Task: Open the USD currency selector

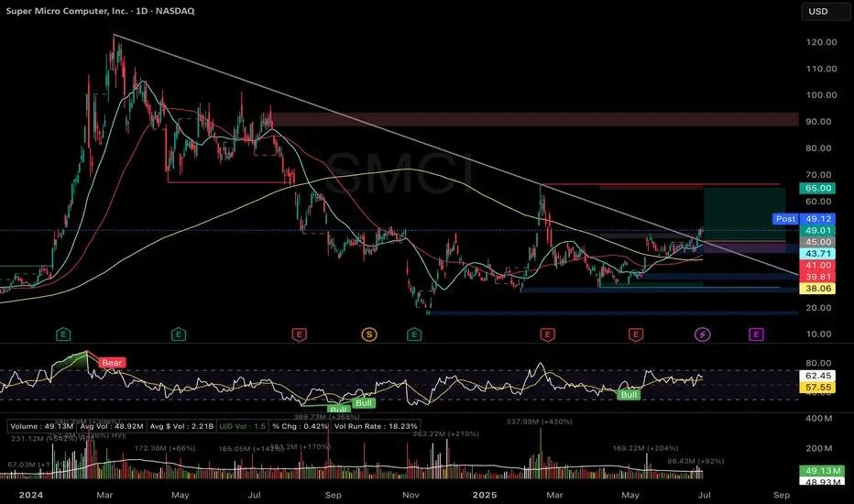Action: click(x=825, y=11)
